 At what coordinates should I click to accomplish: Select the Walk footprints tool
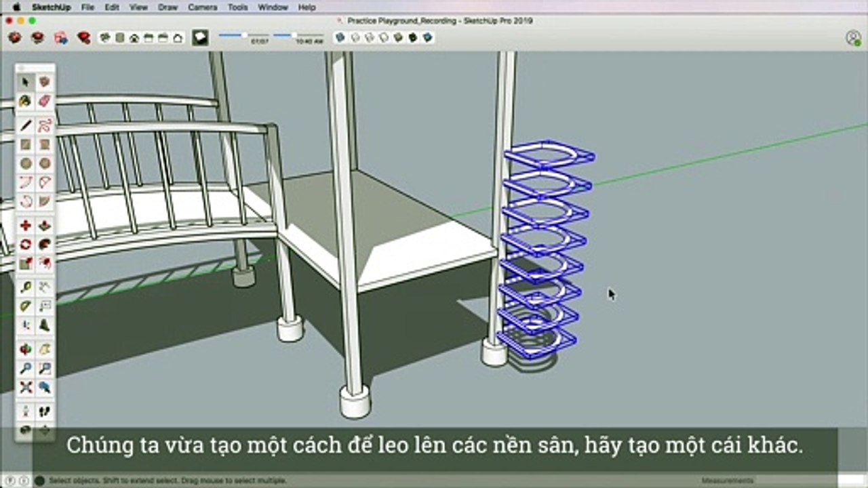point(45,411)
